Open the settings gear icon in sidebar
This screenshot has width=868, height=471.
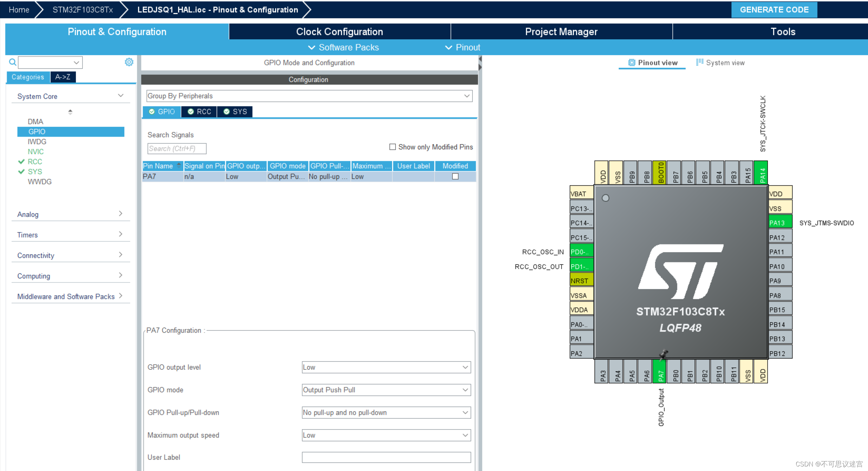[x=129, y=62]
